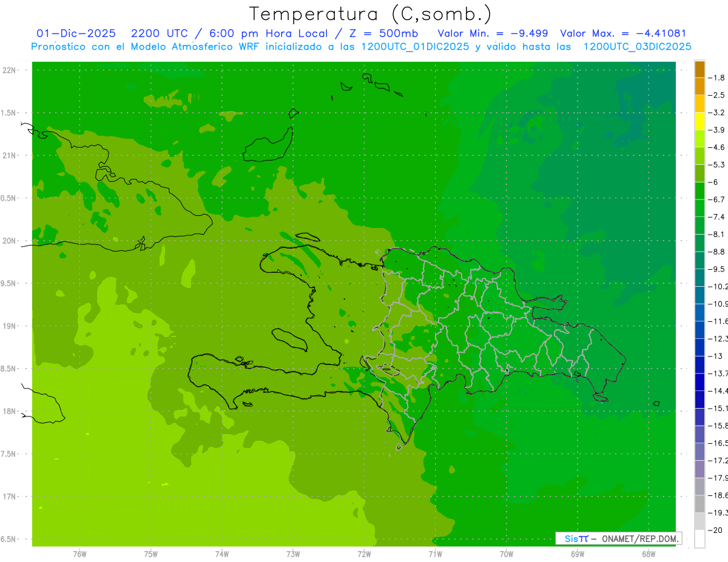Screen dimensions: 728x562
Task: Click the '-8.1' colorbar label
Action: pos(716,234)
